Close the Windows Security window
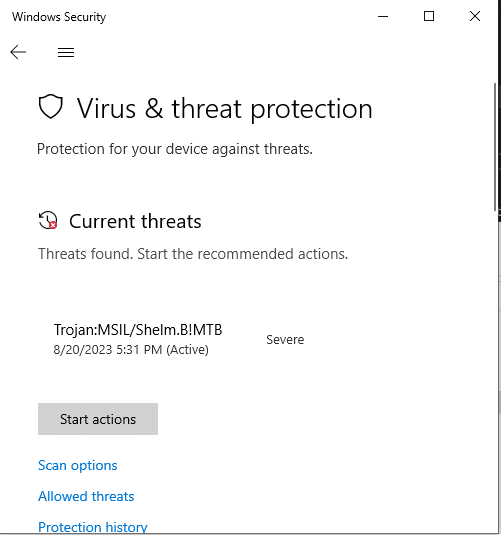Screen dimensions: 501x535 coord(475,16)
